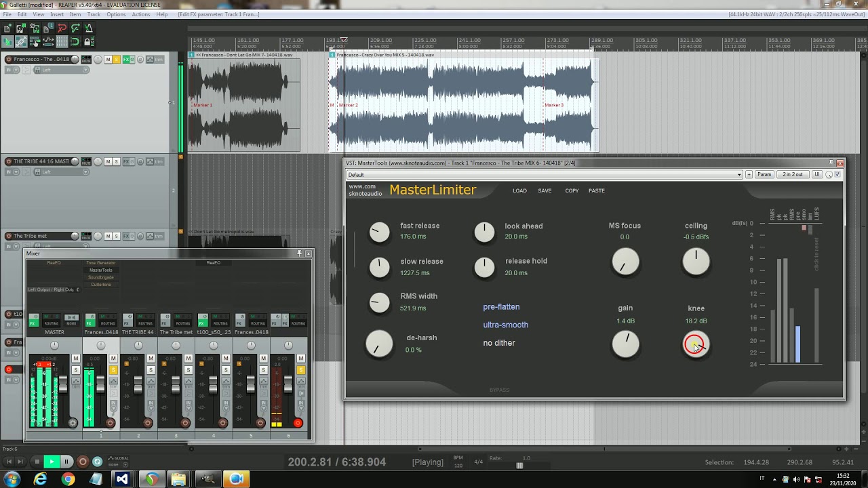Open the File menu
This screenshot has width=868, height=488.
[7, 14]
